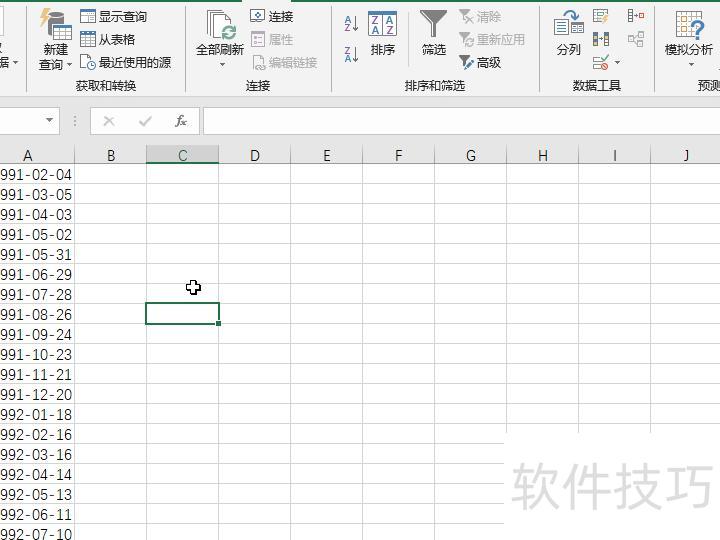Click the Refresh All (全部刷新) icon

(220, 27)
